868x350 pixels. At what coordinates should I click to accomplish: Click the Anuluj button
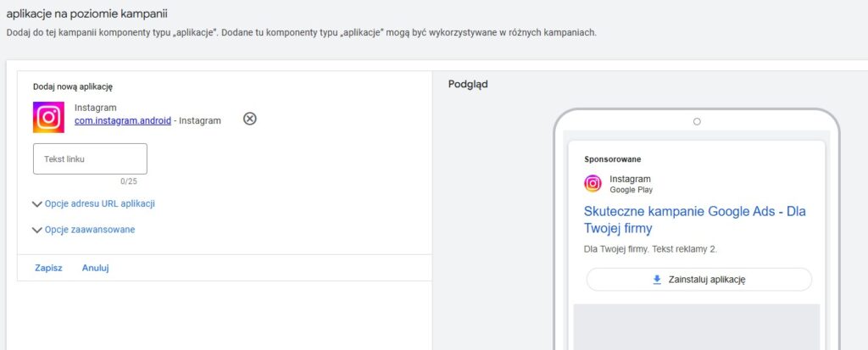coord(95,268)
